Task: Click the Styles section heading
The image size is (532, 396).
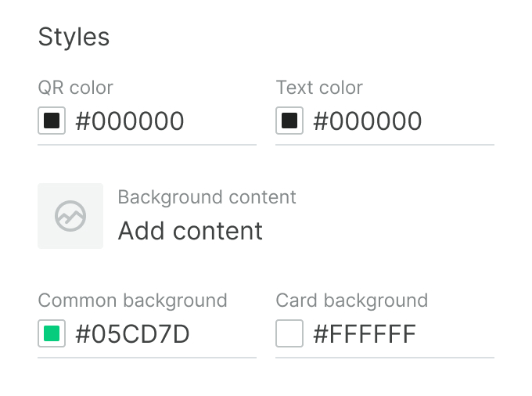Action: [74, 37]
